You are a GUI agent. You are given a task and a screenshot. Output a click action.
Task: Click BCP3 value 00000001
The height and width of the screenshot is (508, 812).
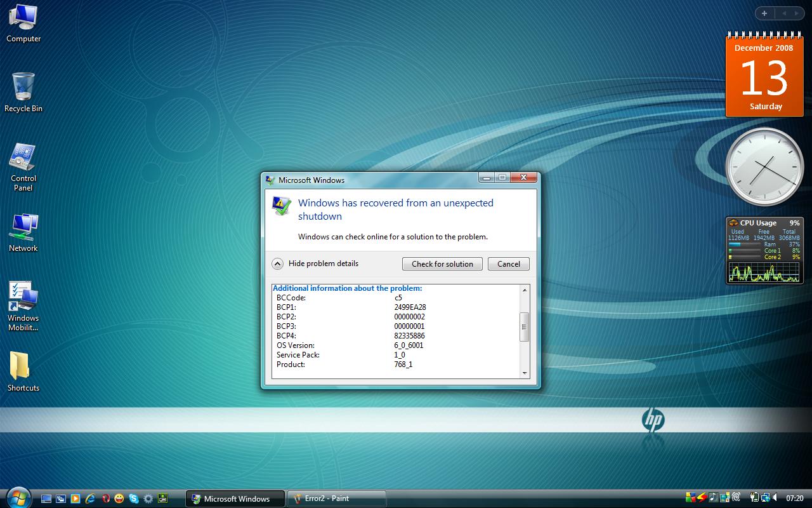[410, 326]
